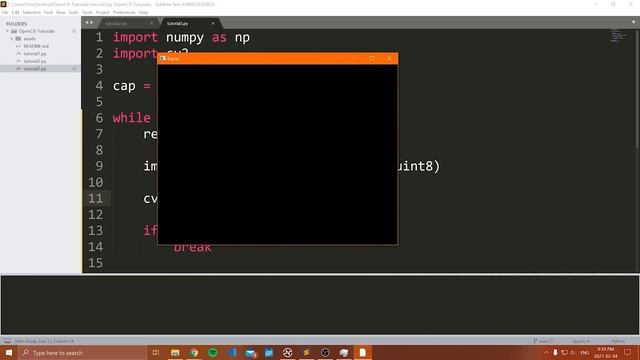The height and width of the screenshot is (360, 640).
Task: Select tutorial3.py in the sidebar
Action: tap(35, 69)
